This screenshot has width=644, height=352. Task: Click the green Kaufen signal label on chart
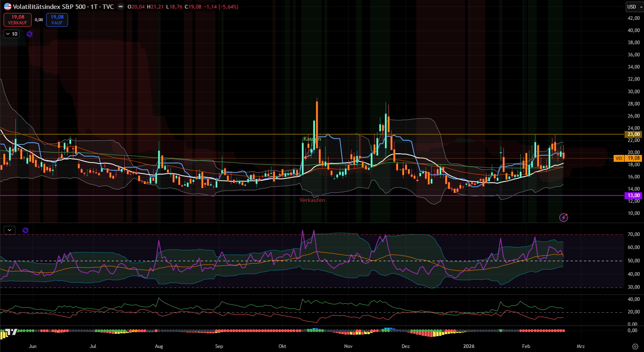[x=312, y=139]
